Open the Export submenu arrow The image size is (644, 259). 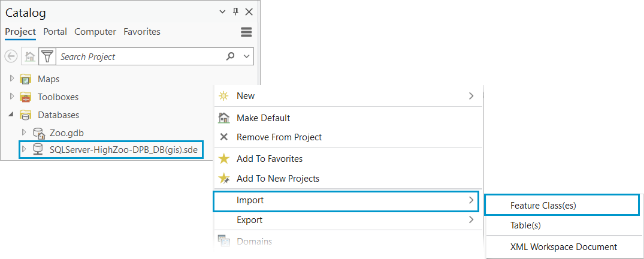pyautogui.click(x=471, y=220)
